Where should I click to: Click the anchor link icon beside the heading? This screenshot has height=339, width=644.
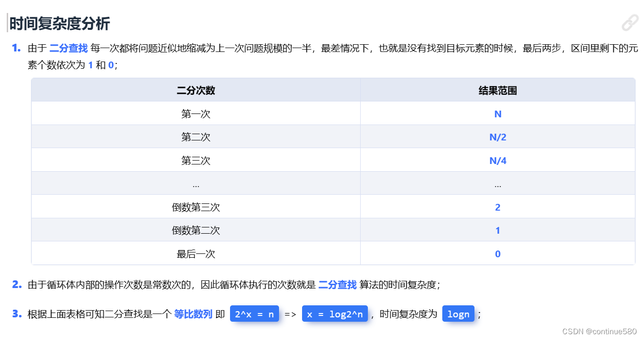(630, 23)
